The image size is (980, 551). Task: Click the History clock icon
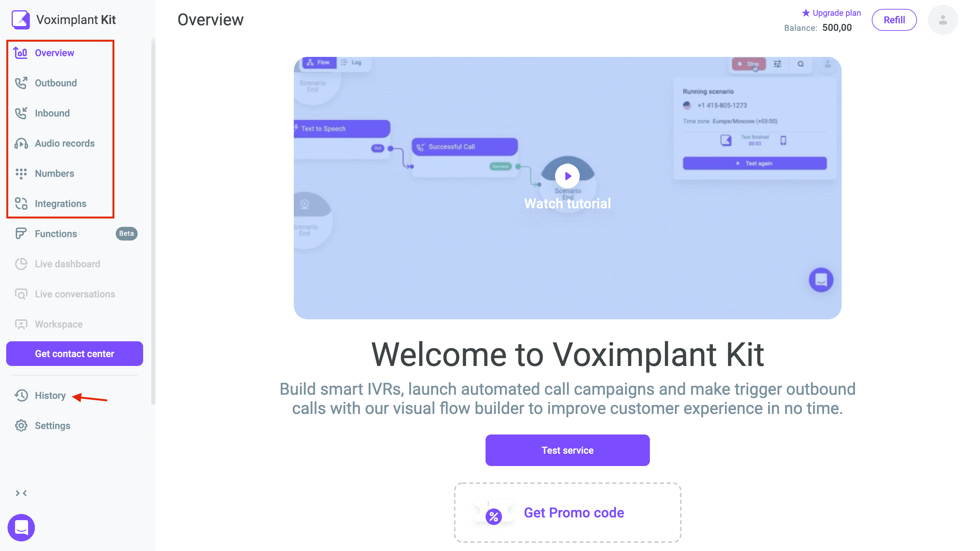pyautogui.click(x=21, y=395)
